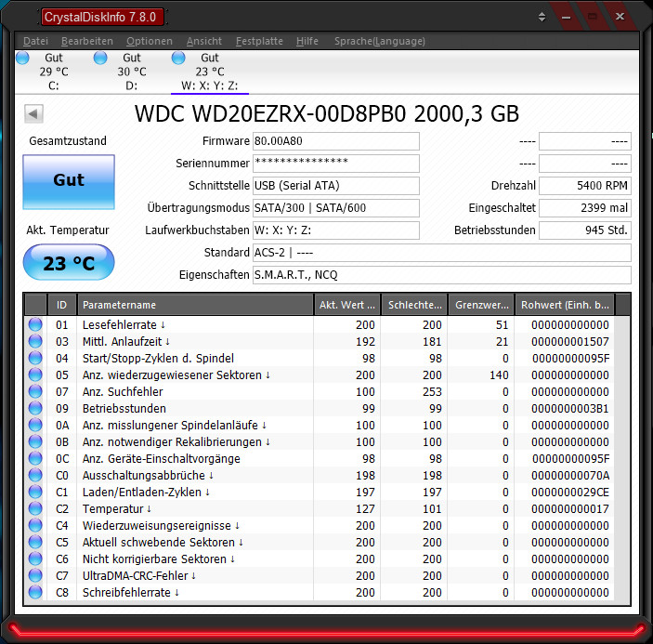The height and width of the screenshot is (644, 653).
Task: Select the C: disk status orb
Action: tap(22, 58)
